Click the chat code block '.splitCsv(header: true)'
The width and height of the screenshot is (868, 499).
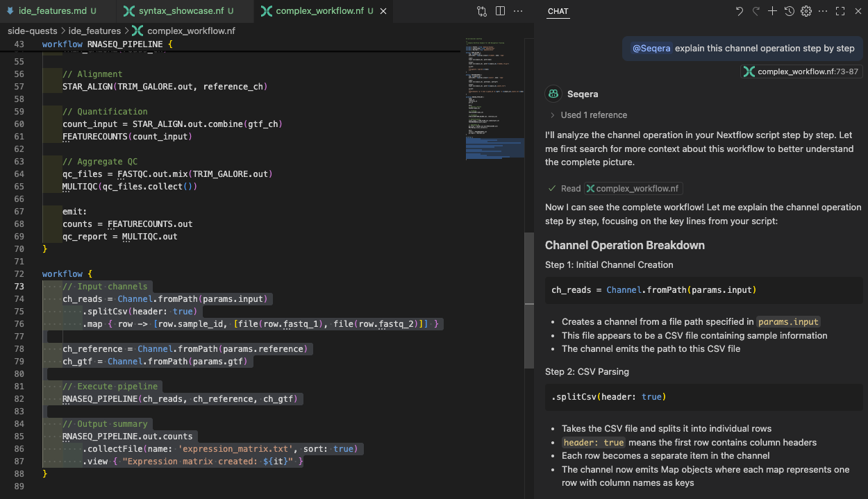[704, 397]
